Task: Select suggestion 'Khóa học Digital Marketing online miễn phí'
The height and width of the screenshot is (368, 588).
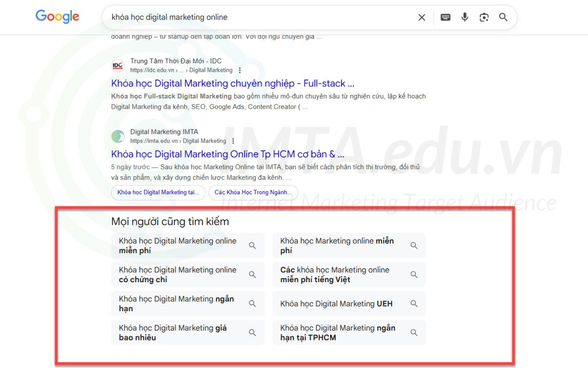Action: pos(188,246)
